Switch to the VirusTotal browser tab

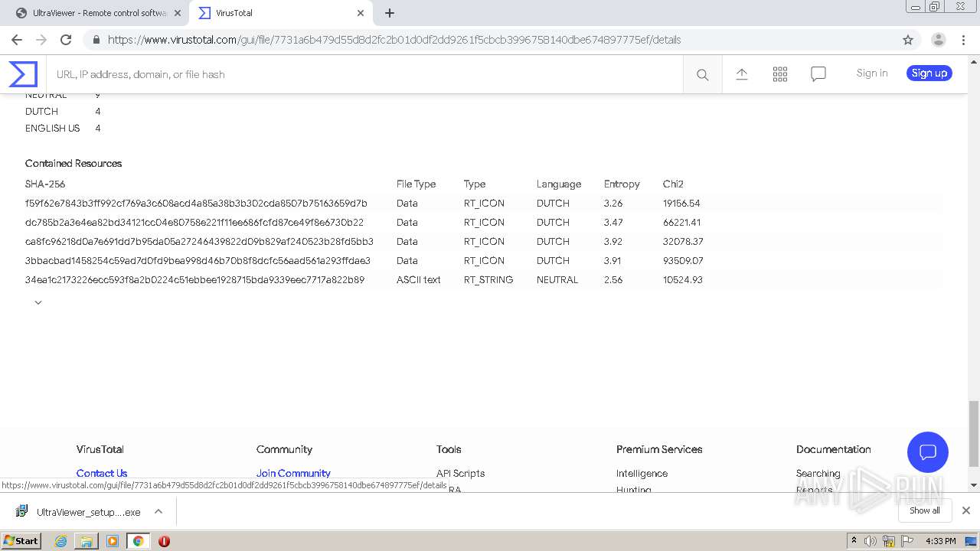[281, 13]
